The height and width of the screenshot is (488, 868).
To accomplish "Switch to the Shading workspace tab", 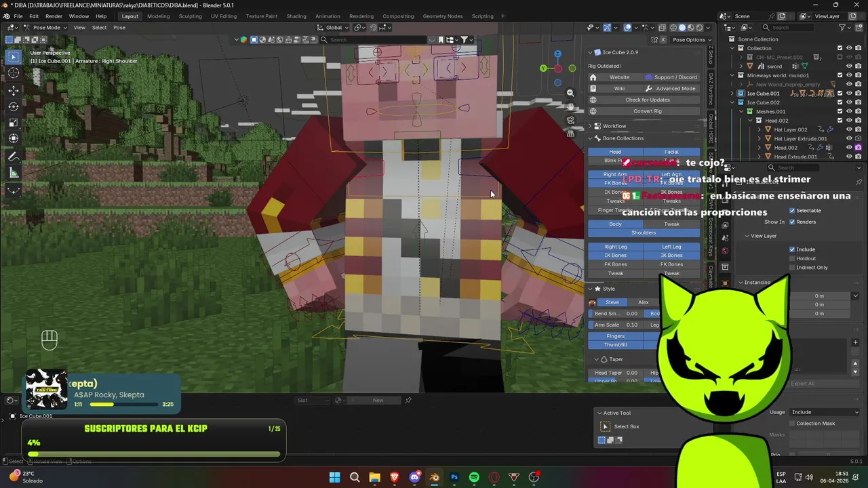I will pyautogui.click(x=296, y=16).
